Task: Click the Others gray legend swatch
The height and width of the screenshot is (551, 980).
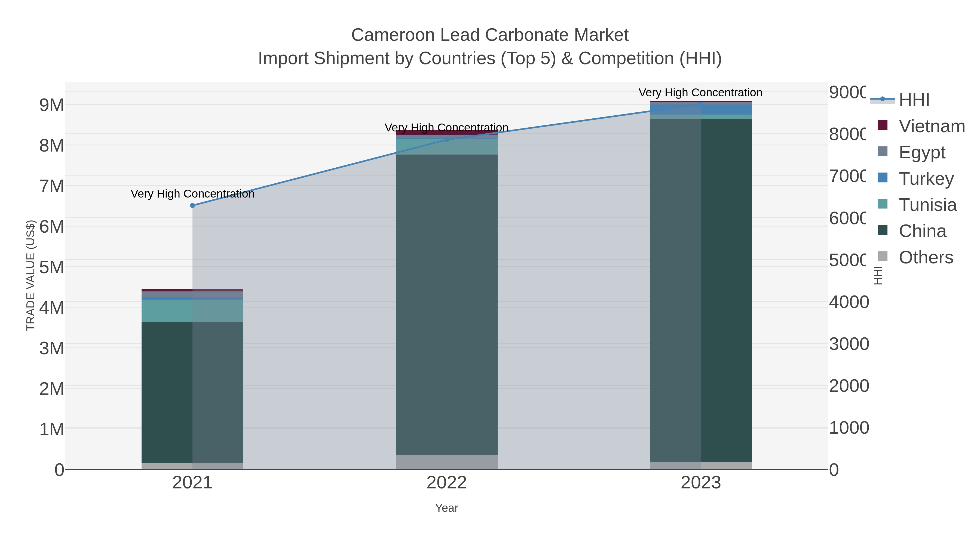Action: (883, 256)
